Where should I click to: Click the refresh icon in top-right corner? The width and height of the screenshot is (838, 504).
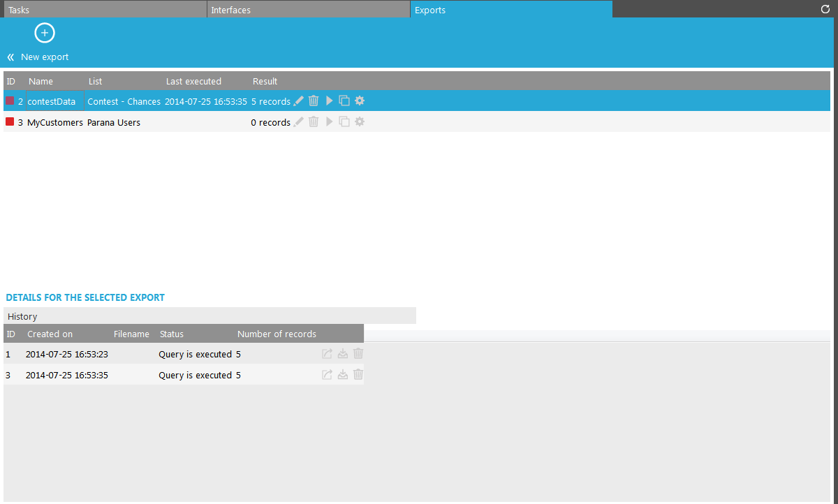click(x=825, y=10)
